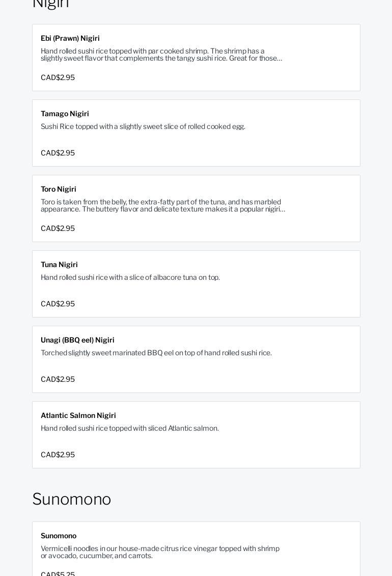Screen dimensions: 392x576
Task: Click the Ebi Nigiri CAD$2.95 price
Action: [58, 77]
